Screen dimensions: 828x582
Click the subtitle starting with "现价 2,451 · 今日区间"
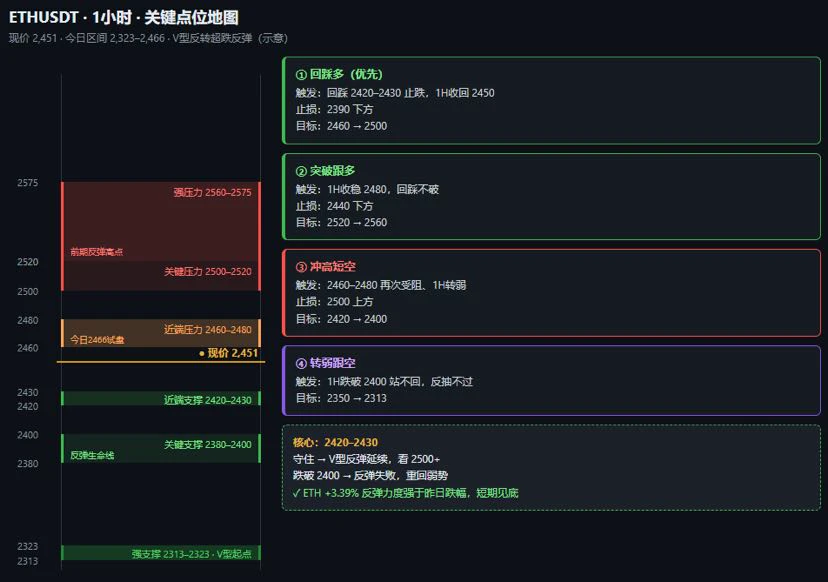[x=148, y=38]
